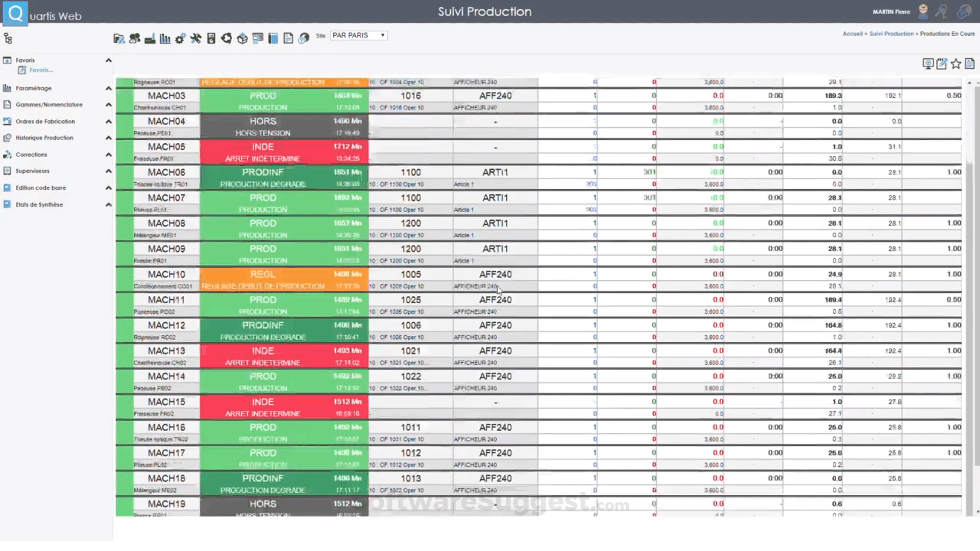Click the monitor display icon above the grid

(927, 63)
